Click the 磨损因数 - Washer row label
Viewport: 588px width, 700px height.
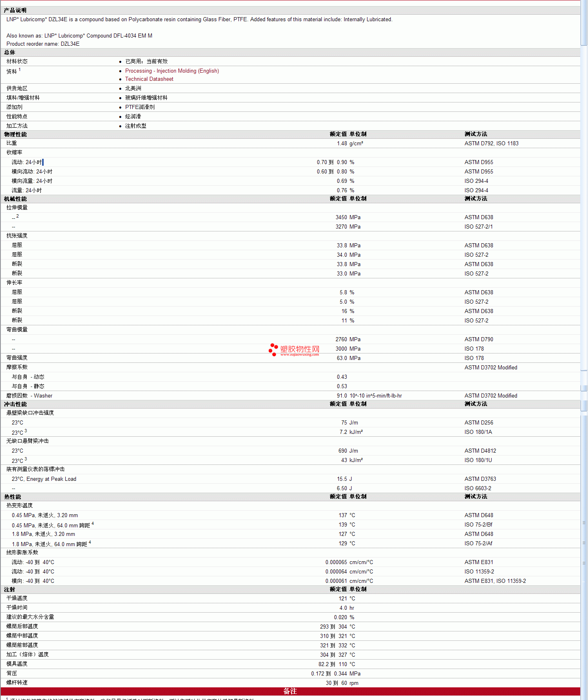pyautogui.click(x=29, y=396)
